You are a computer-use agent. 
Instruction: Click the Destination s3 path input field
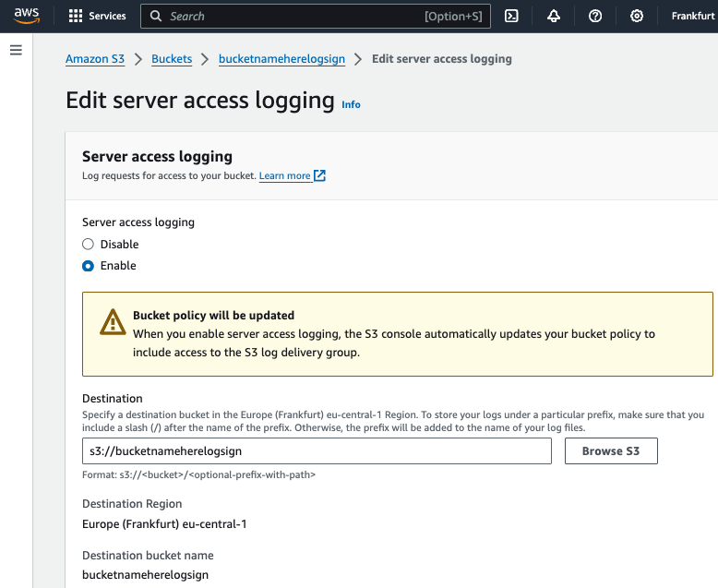(x=317, y=451)
